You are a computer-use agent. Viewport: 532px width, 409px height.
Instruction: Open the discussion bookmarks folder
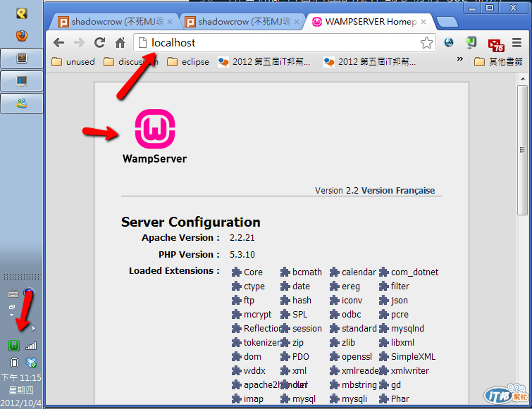(x=131, y=62)
